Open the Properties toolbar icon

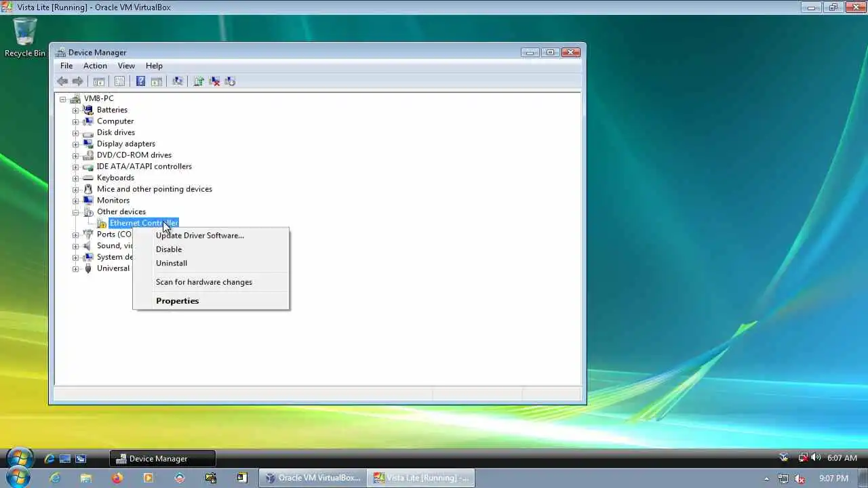(x=119, y=81)
